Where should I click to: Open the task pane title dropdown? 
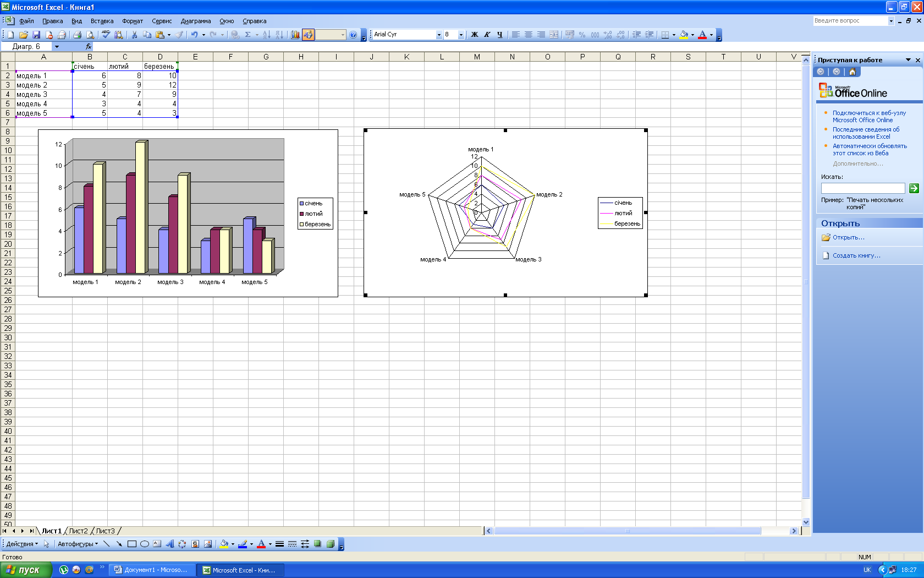click(908, 60)
